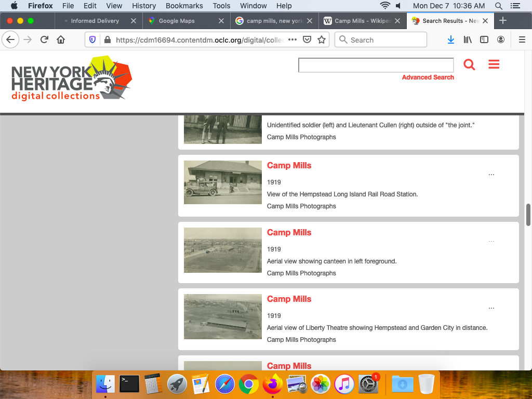Show the Firefox library icon
Screen dimensions: 532x399
468,40
